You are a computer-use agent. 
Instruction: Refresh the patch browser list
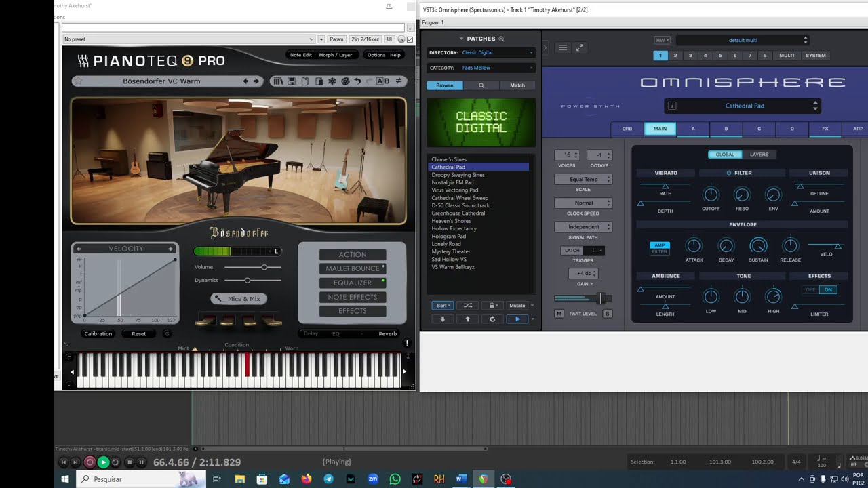coord(492,319)
